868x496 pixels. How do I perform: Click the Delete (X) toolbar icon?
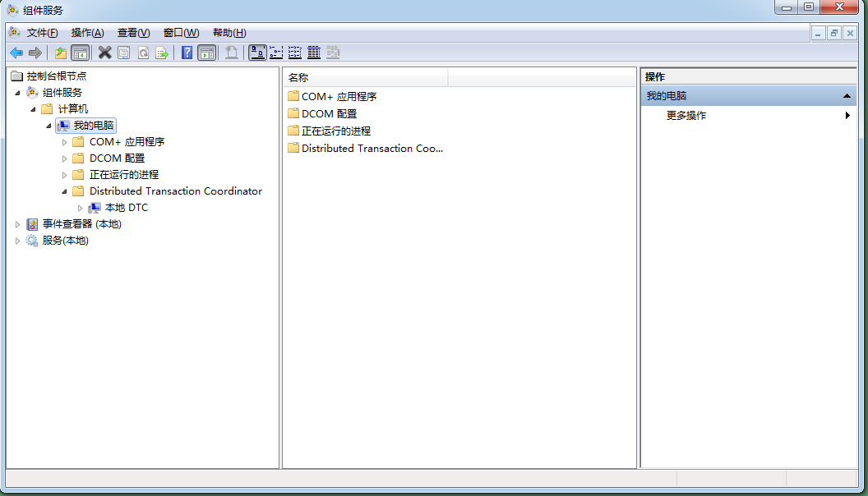(104, 53)
